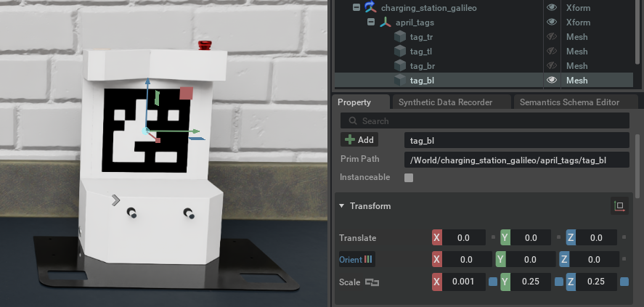The image size is (644, 307).
Task: Select tag_tl row in stage tree
Action: click(x=484, y=52)
